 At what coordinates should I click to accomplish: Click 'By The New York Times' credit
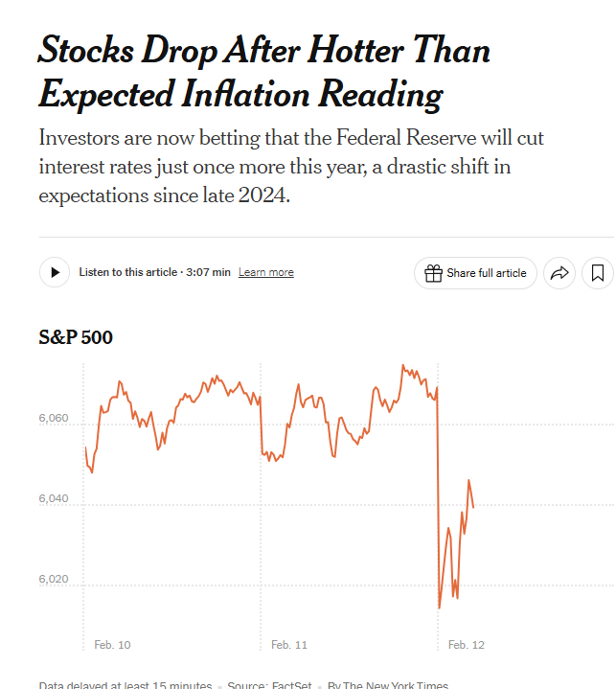coord(387,684)
